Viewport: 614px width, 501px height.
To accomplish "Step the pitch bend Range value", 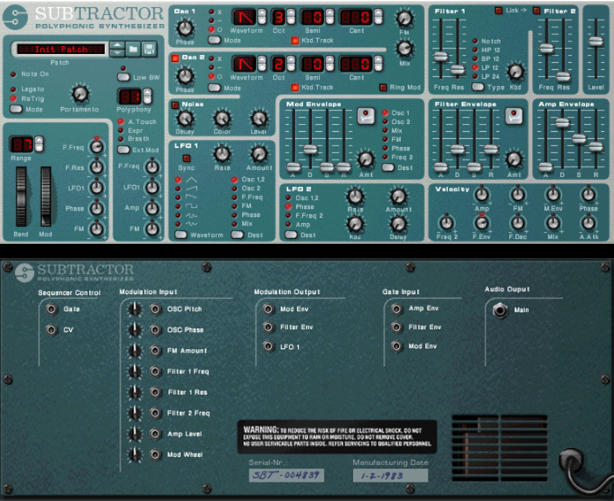I will point(39,144).
